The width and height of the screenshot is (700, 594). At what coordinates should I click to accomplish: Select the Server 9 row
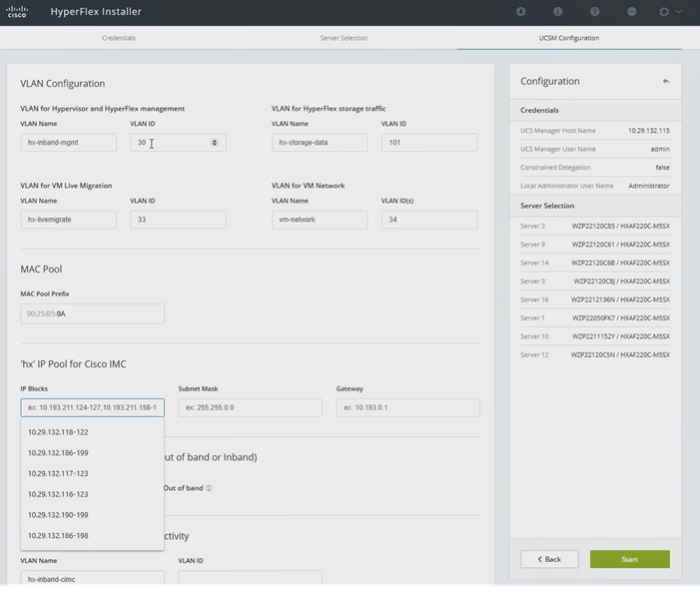[x=595, y=245]
